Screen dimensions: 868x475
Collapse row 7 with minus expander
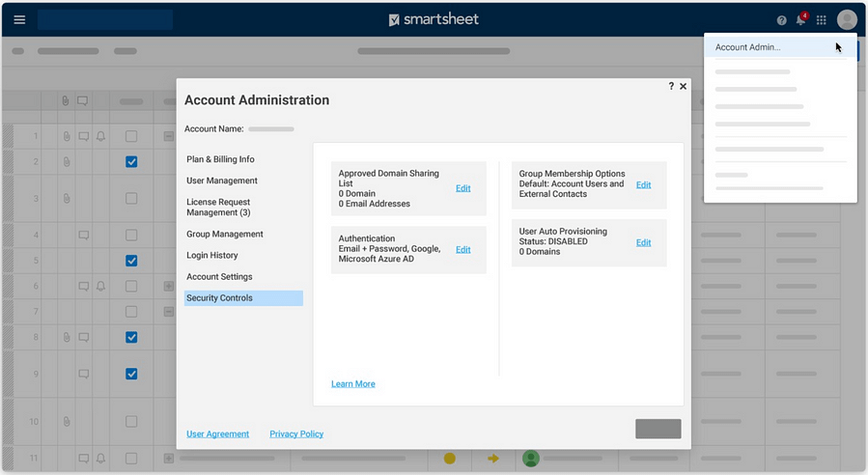coord(169,312)
